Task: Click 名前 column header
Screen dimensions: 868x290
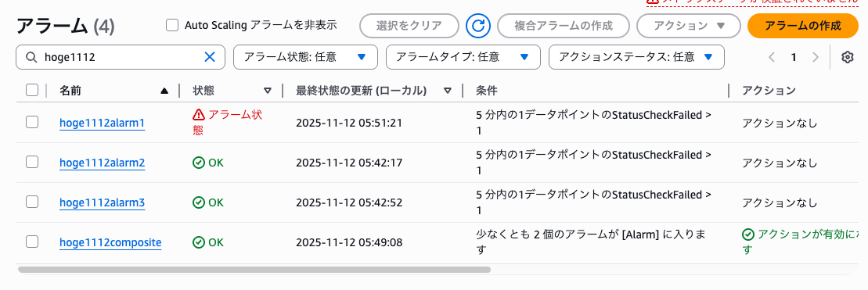Action: tap(70, 91)
